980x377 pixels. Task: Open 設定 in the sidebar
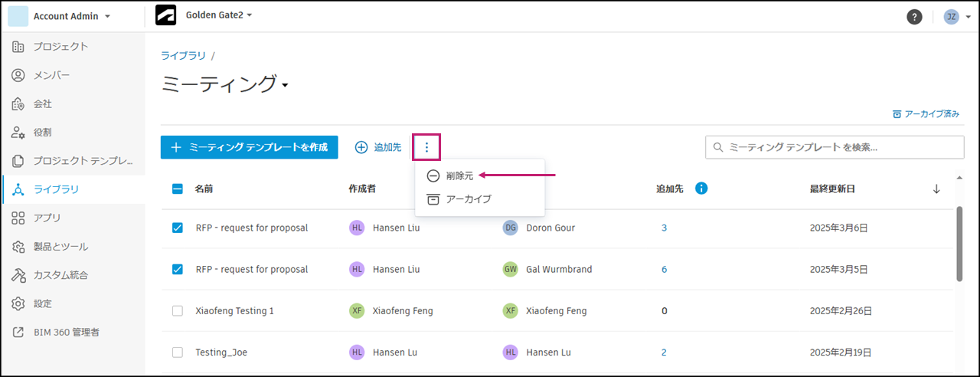click(43, 303)
